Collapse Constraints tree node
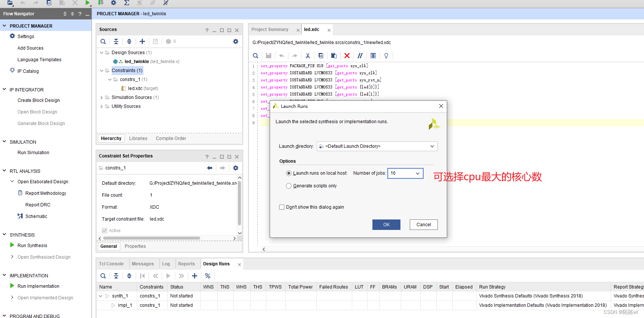Image resolution: width=644 pixels, height=318 pixels. pos(102,71)
